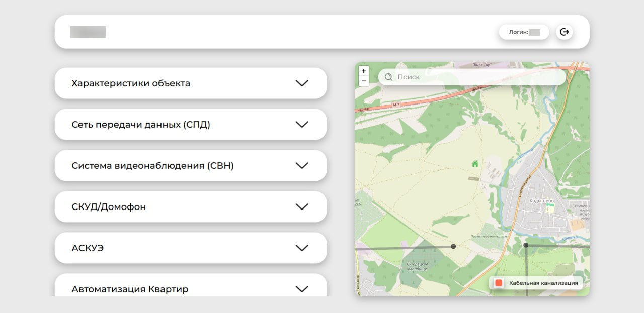
Task: Click the Сухорецкое кладбище map label
Action: coord(417,266)
